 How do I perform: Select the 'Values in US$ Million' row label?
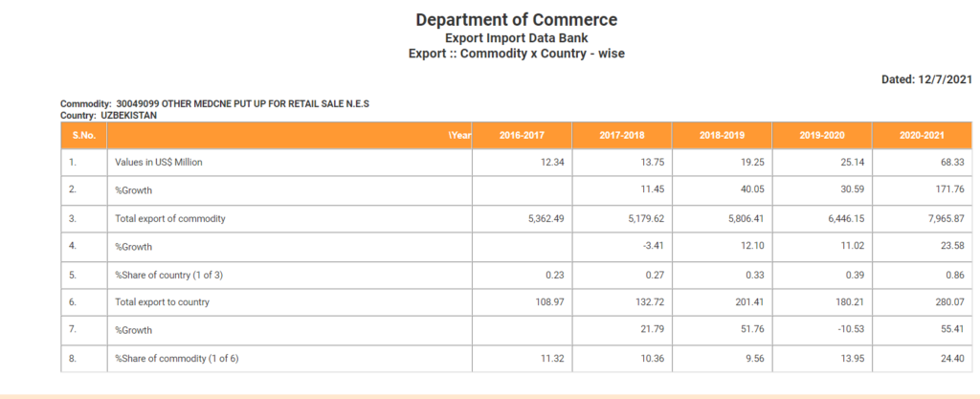[x=159, y=163]
